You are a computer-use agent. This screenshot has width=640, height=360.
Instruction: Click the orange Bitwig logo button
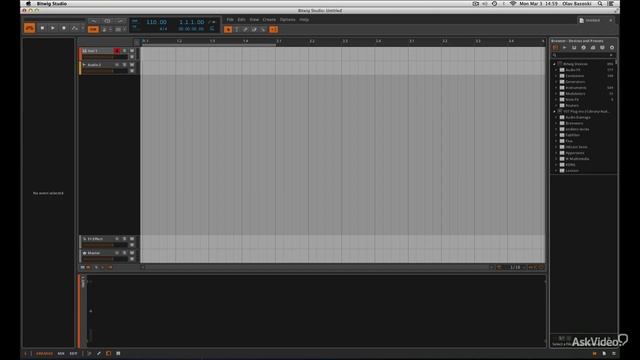pyautogui.click(x=29, y=28)
